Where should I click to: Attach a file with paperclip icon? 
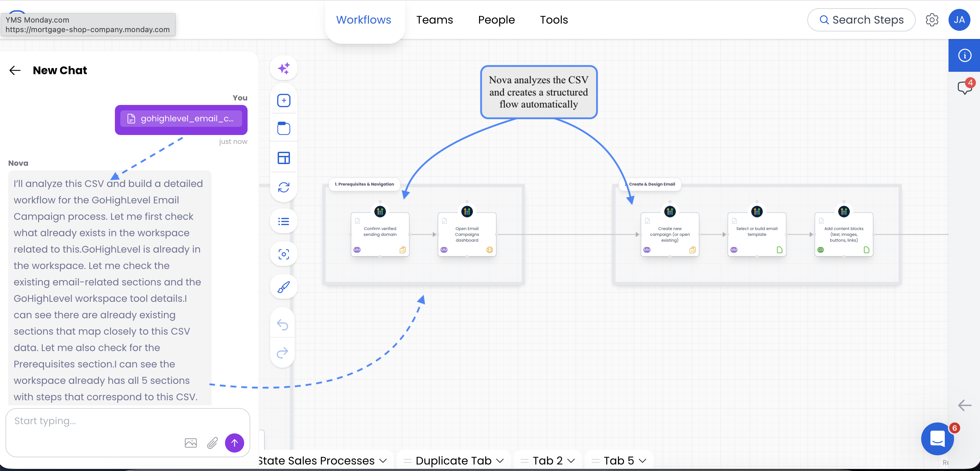point(212,443)
